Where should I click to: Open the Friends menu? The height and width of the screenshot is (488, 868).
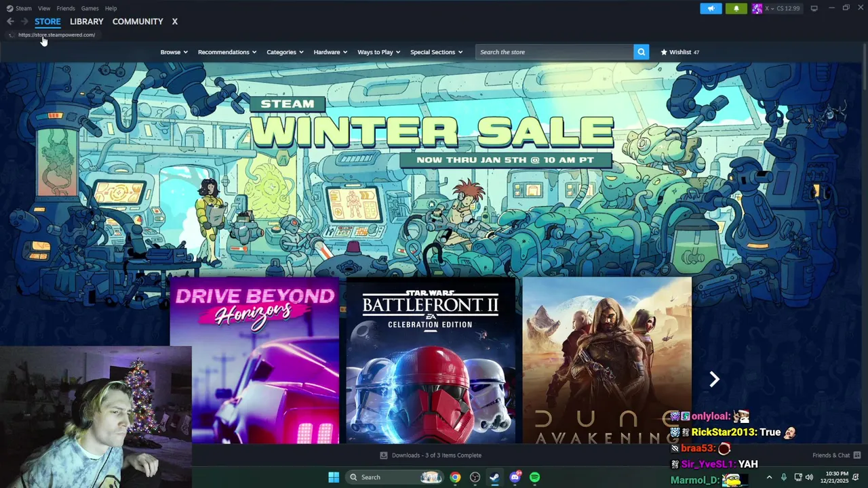tap(66, 8)
